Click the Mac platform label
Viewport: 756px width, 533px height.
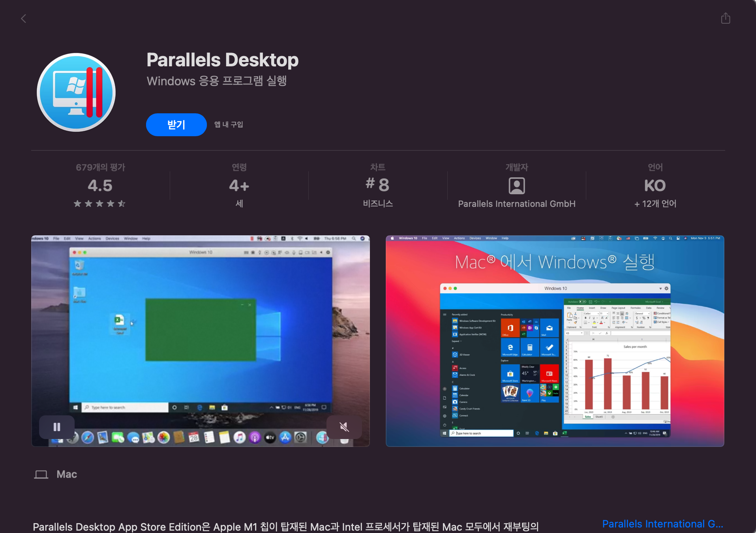pos(67,474)
